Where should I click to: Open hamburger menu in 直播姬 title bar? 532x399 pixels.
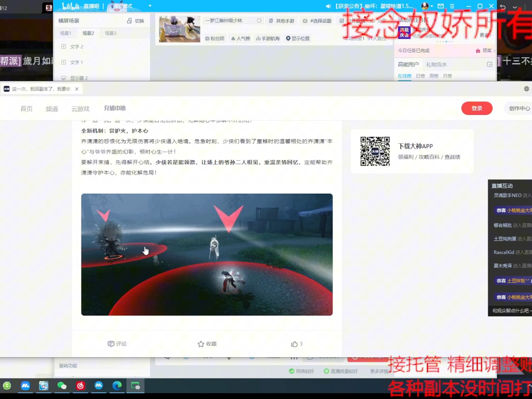pos(452,6)
